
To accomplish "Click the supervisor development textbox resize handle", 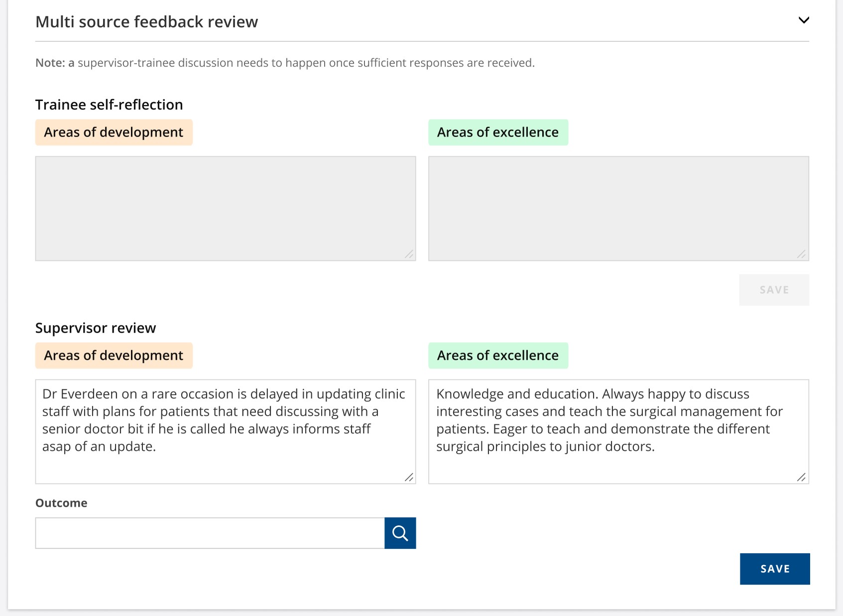I will tap(409, 477).
